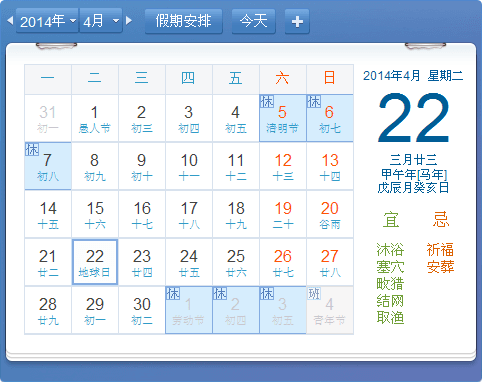This screenshot has height=382, width=482.
Task: Click the orange 忌 label
Action: click(x=441, y=220)
